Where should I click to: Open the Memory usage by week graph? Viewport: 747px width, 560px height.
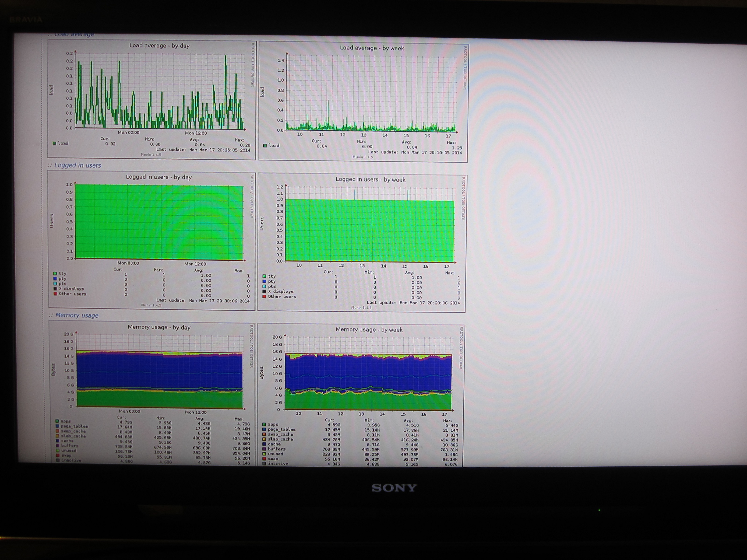tap(361, 395)
